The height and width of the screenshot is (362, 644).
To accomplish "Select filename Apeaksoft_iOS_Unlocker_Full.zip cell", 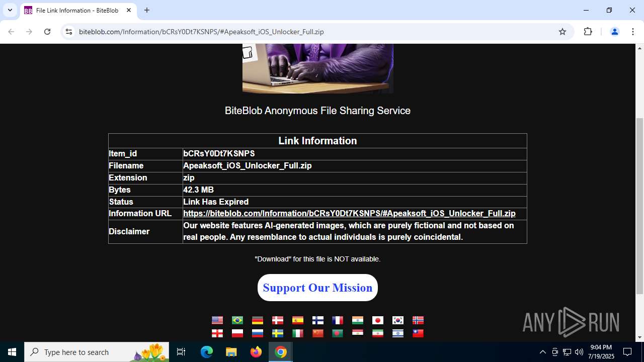I will 354,166.
